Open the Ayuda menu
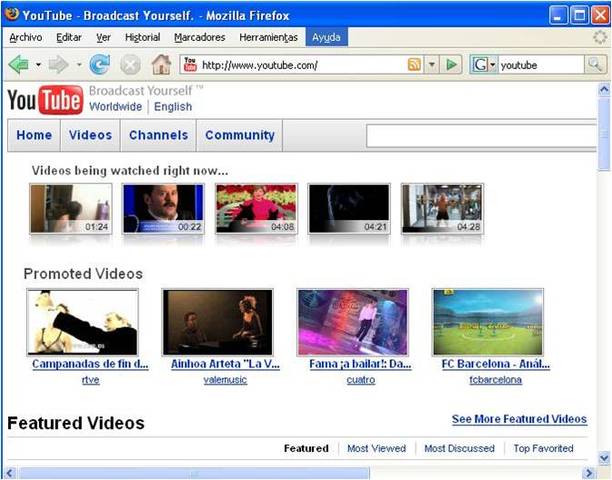This screenshot has width=612, height=480. click(326, 37)
